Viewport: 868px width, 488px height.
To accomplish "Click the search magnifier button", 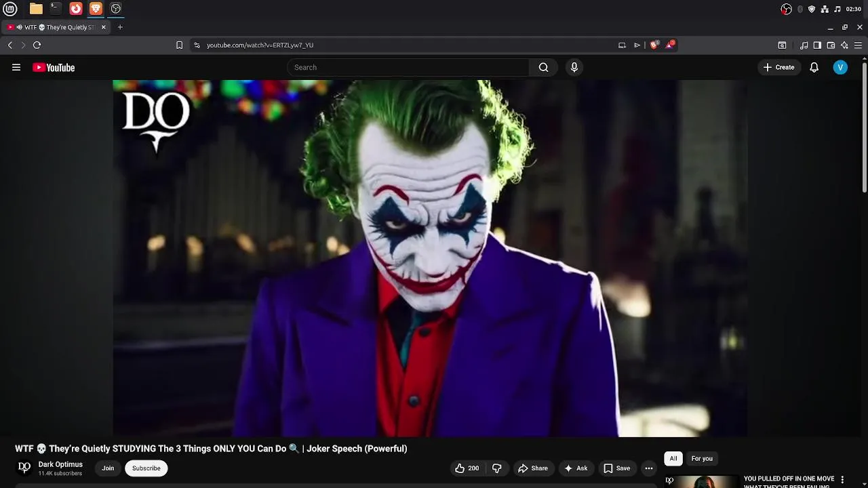I will (543, 67).
